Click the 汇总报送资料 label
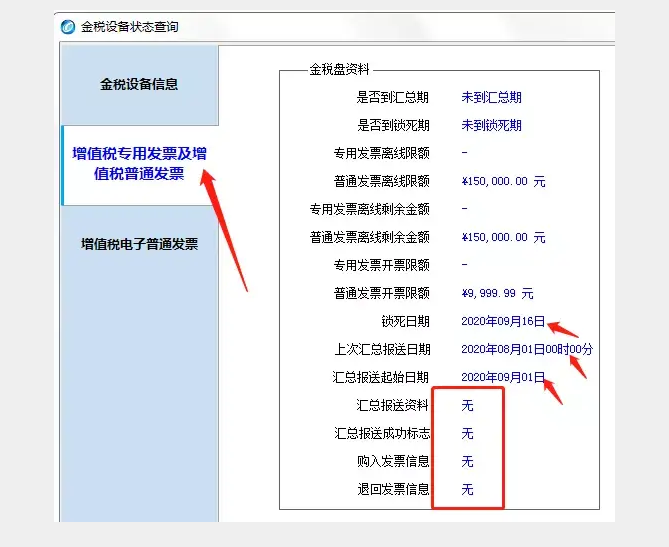This screenshot has height=547, width=669. tap(393, 405)
